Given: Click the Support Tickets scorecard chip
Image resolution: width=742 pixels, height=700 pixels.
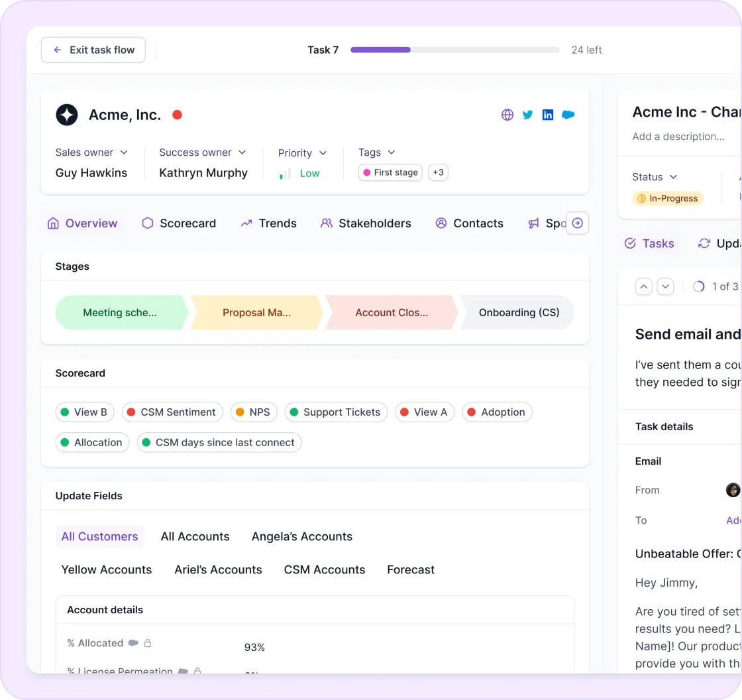Looking at the screenshot, I should [336, 412].
